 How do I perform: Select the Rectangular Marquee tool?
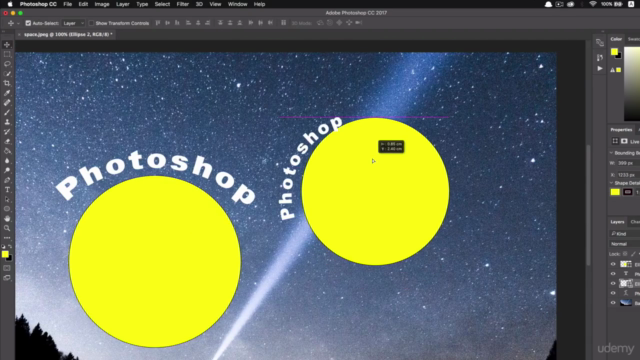click(7, 54)
